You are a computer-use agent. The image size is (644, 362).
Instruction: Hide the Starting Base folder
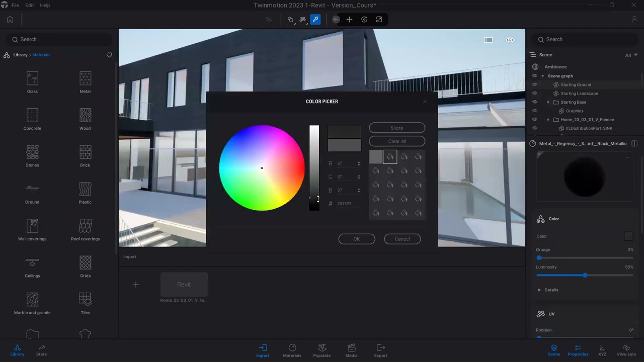pyautogui.click(x=535, y=102)
